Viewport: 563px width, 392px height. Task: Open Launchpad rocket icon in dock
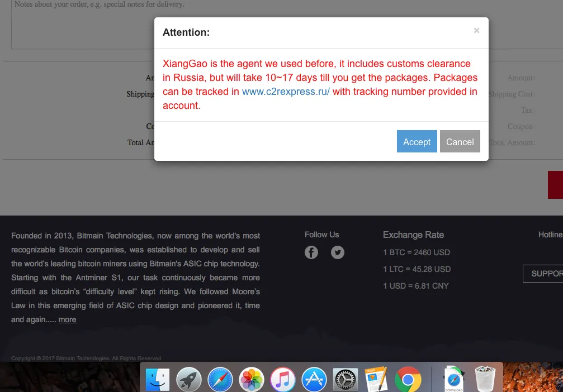point(188,379)
